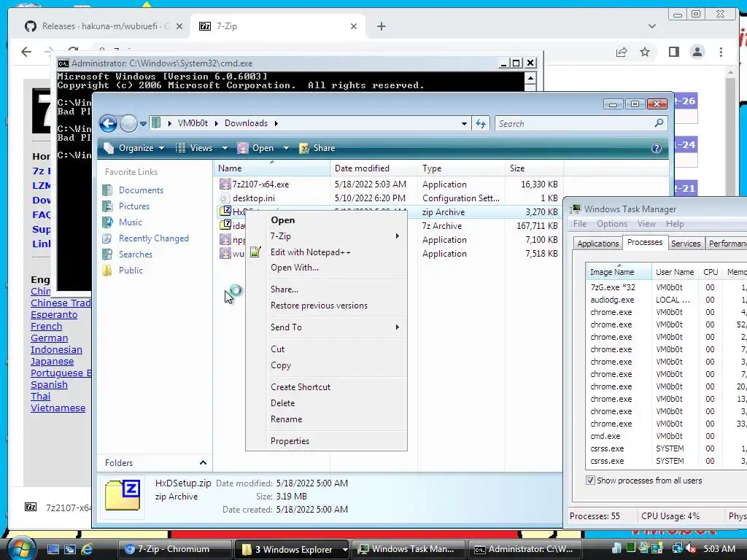Select cmd.exe process in Task Manager
747x560 pixels.
coord(666,436)
